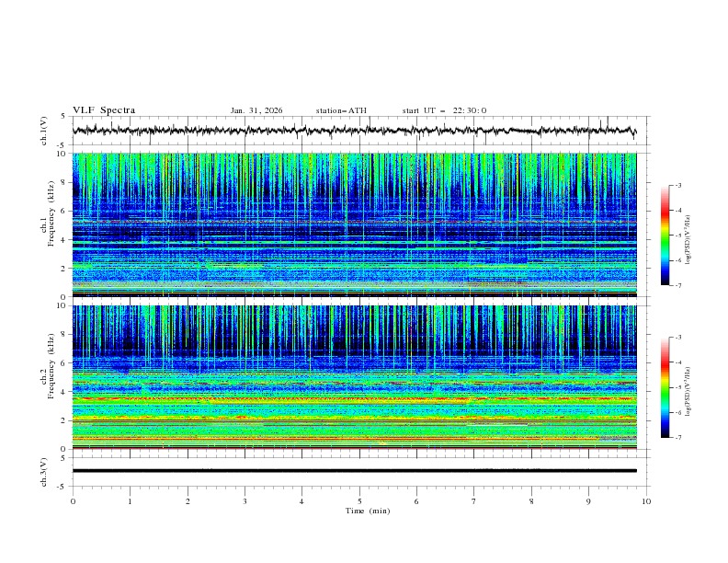Click the ch.1 spectrogram panel

[x=358, y=224]
